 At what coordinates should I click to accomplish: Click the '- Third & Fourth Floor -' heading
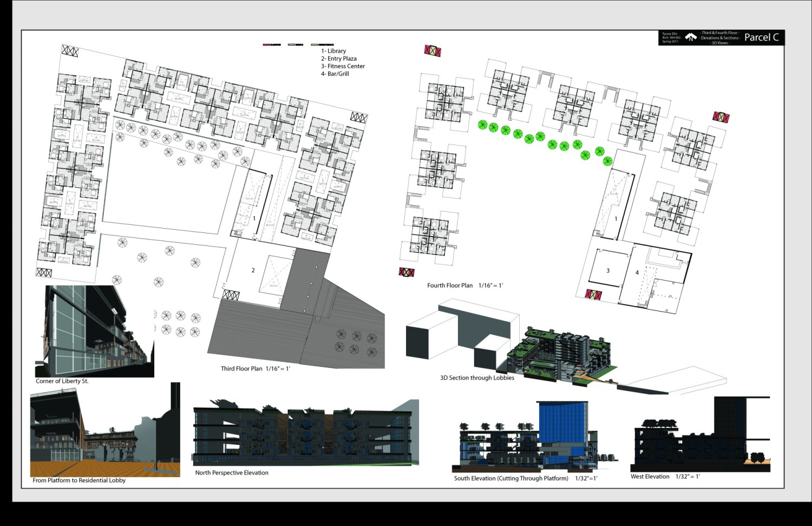(719, 33)
